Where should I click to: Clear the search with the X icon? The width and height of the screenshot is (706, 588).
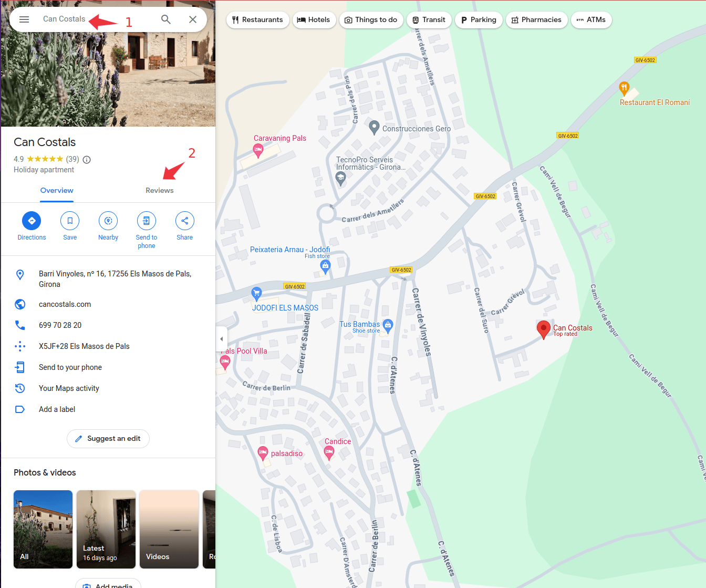tap(193, 19)
